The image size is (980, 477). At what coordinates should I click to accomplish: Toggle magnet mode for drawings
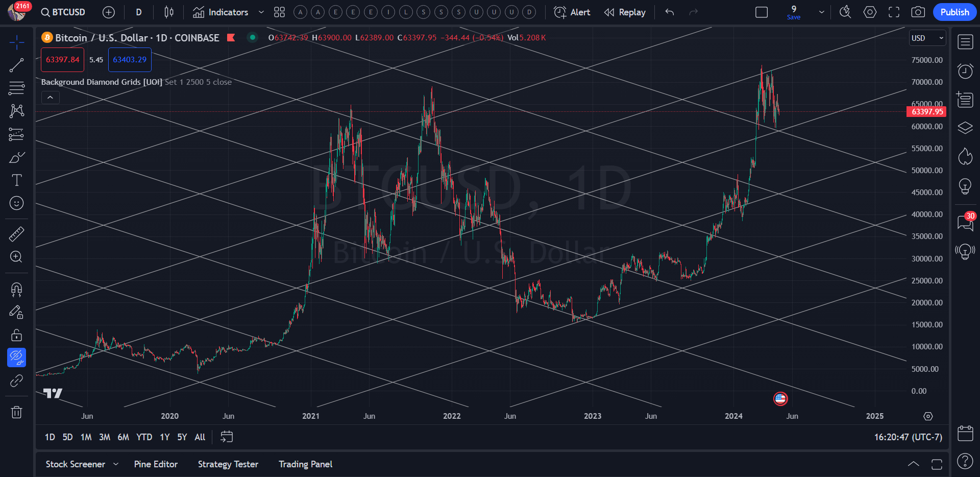click(x=16, y=290)
